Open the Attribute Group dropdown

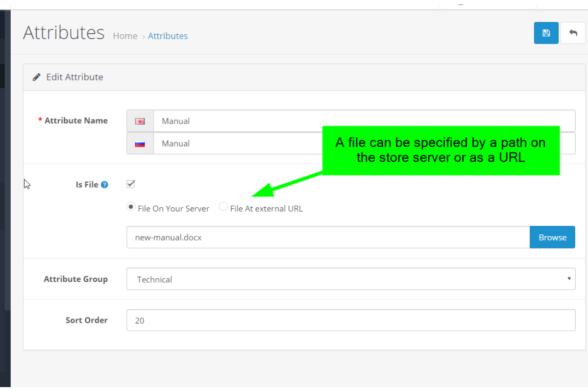(350, 279)
